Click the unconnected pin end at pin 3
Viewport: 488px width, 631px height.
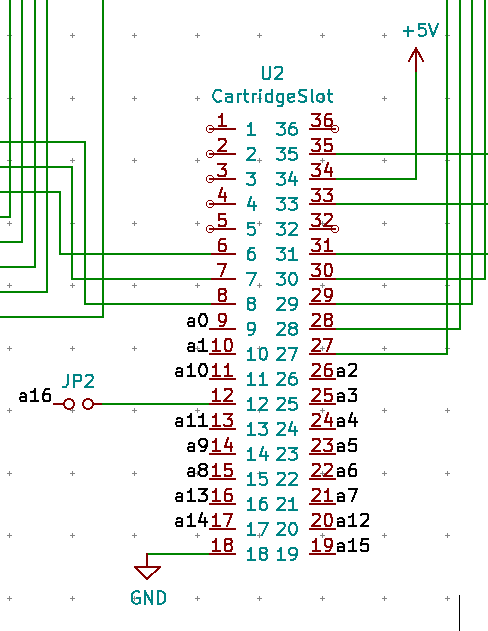pyautogui.click(x=210, y=179)
